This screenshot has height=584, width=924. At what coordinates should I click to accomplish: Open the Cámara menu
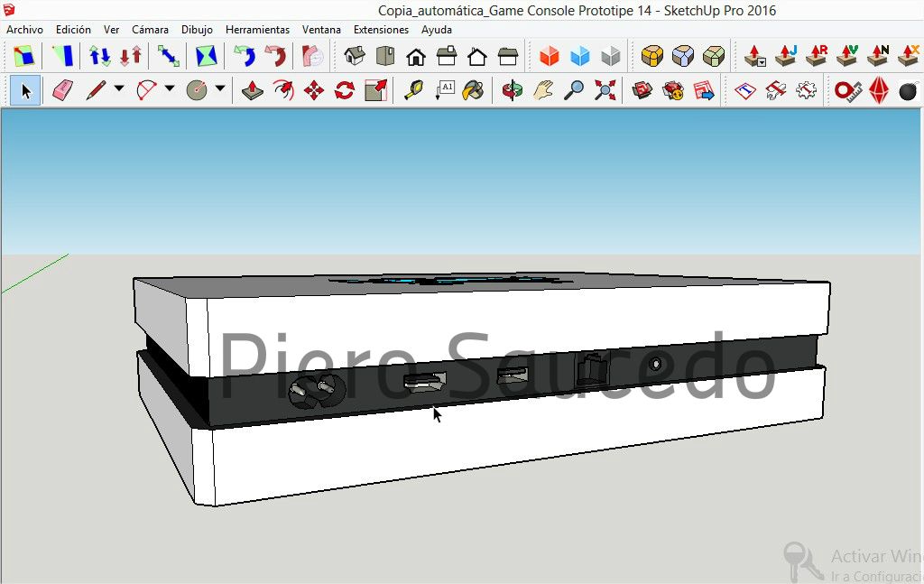(150, 30)
